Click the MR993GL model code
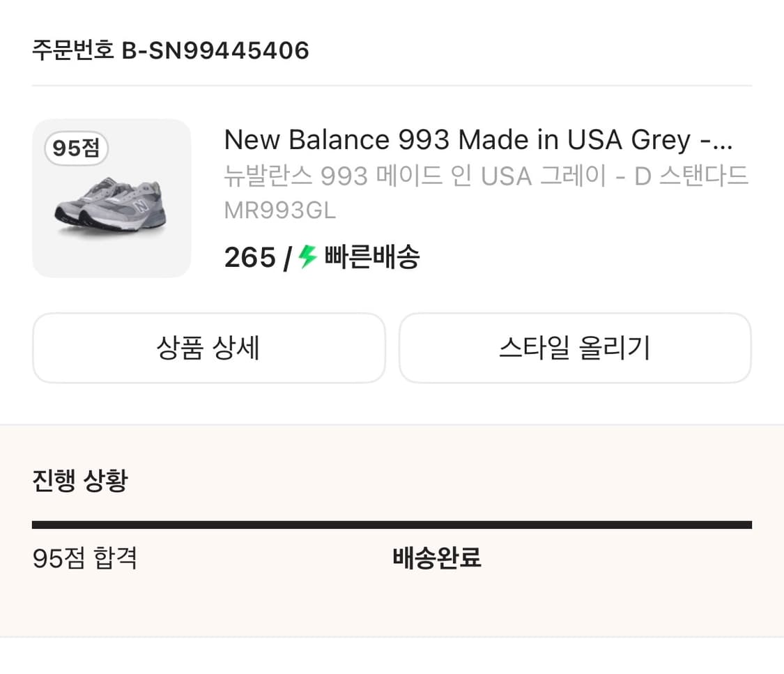The image size is (784, 674). (279, 210)
